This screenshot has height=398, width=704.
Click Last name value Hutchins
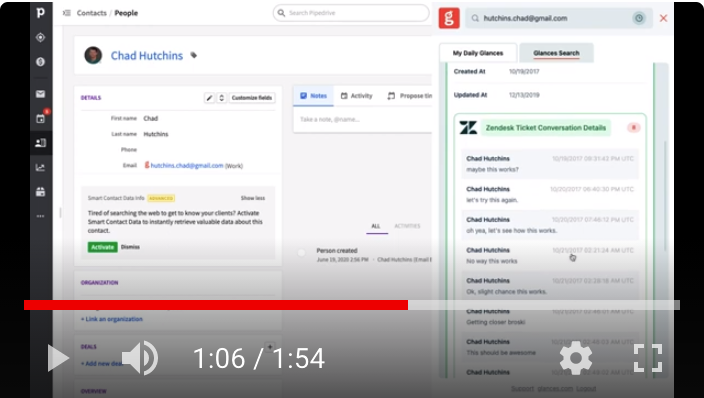pyautogui.click(x=156, y=134)
